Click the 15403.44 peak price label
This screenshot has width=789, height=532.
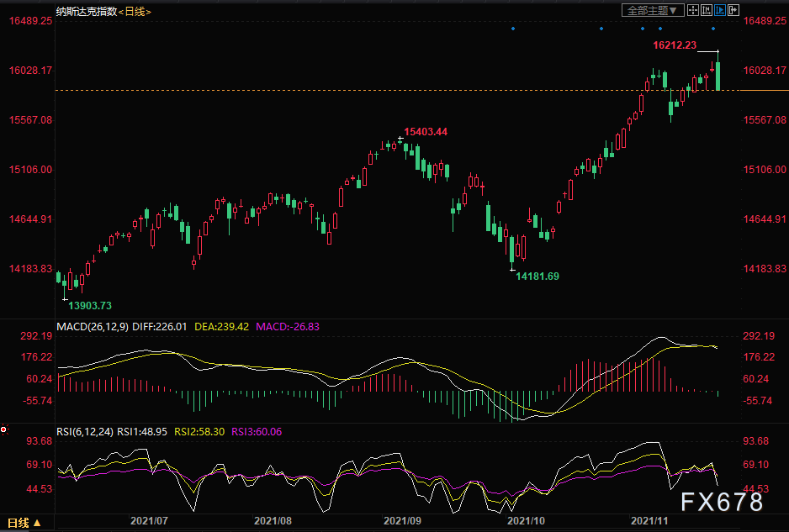click(x=426, y=132)
